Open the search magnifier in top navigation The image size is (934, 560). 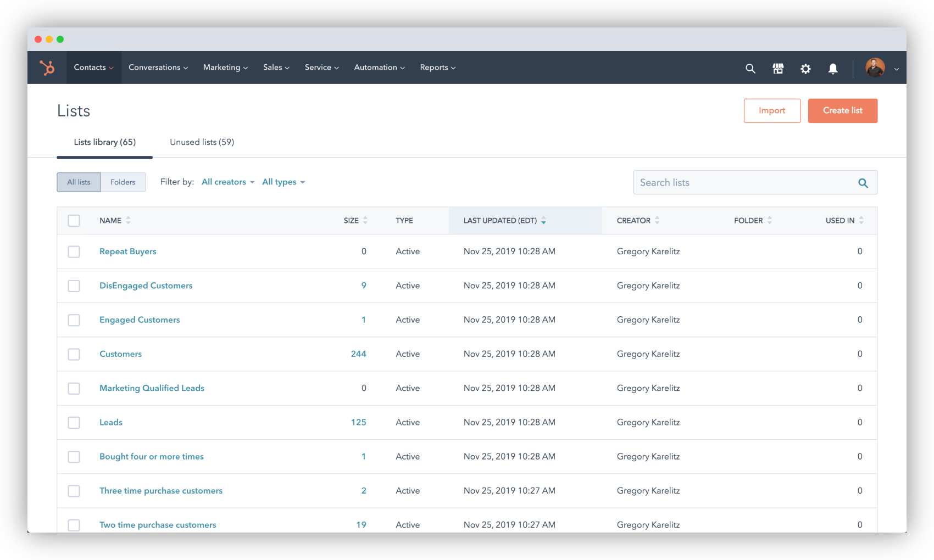(750, 68)
